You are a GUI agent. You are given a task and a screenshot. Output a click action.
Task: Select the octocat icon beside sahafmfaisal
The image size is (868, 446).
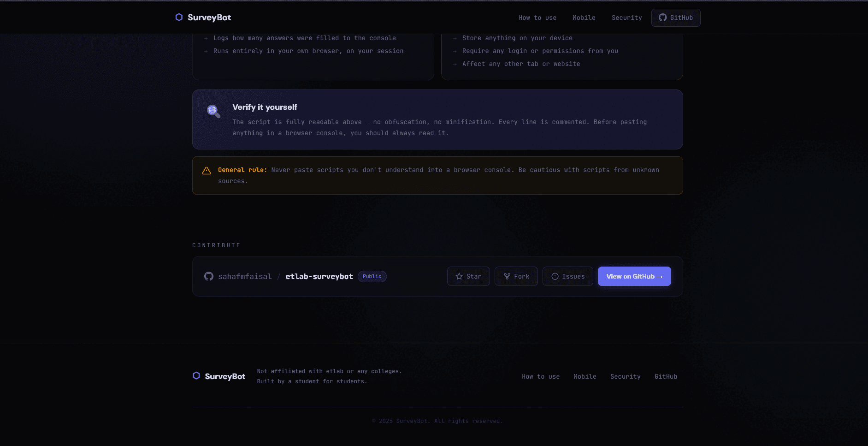[x=209, y=276]
